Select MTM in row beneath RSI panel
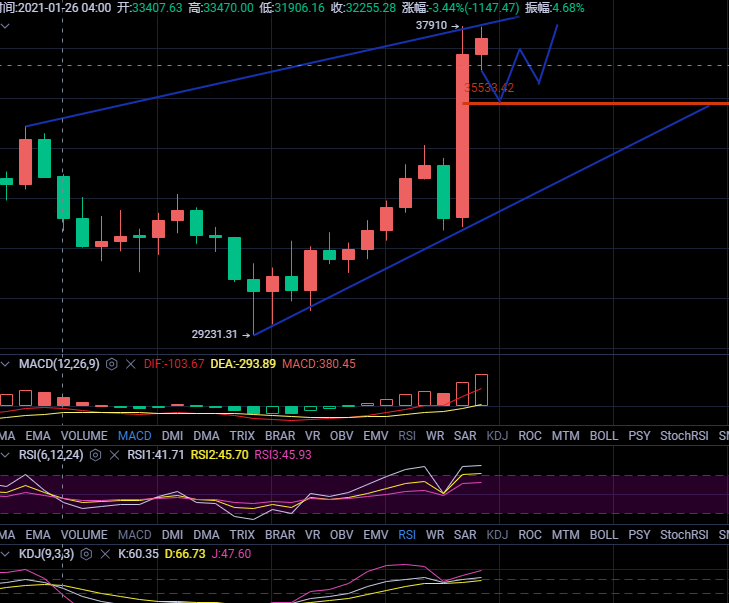 point(566,535)
